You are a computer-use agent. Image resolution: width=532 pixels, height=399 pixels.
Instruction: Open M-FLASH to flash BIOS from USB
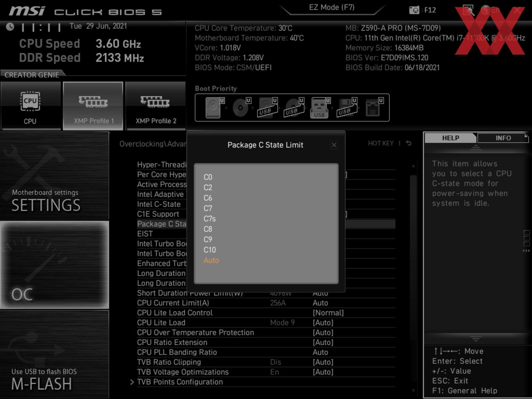pos(54,354)
